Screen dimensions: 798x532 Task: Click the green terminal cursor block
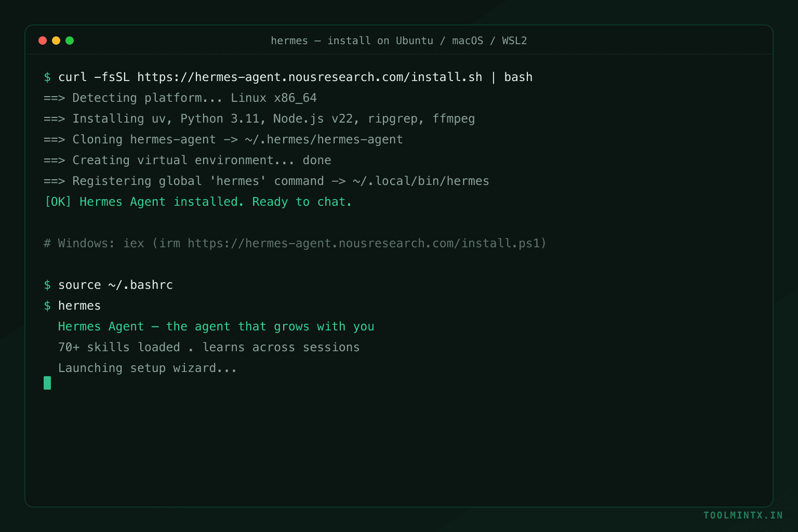pyautogui.click(x=47, y=383)
